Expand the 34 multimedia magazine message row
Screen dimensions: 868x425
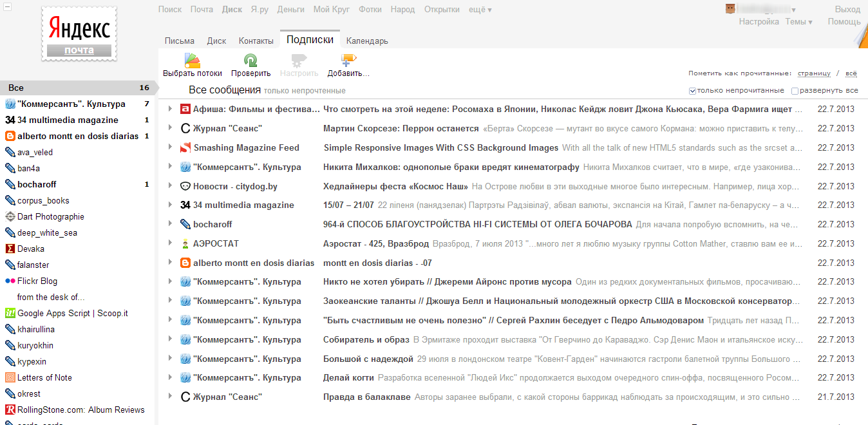[x=170, y=205]
